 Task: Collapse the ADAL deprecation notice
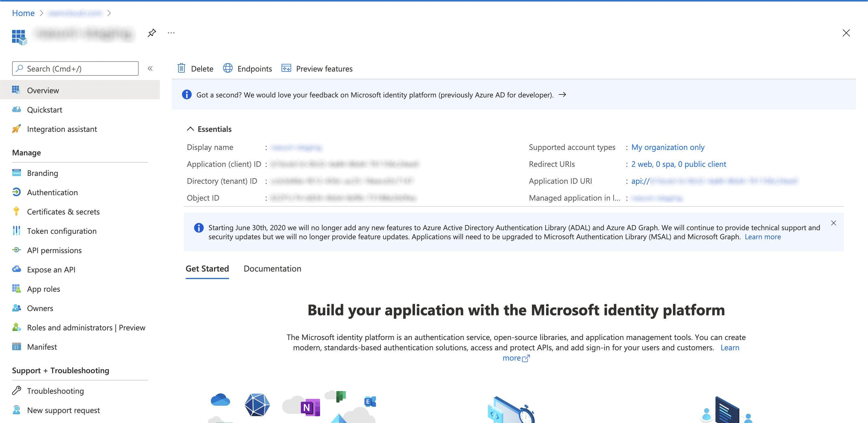pos(834,224)
